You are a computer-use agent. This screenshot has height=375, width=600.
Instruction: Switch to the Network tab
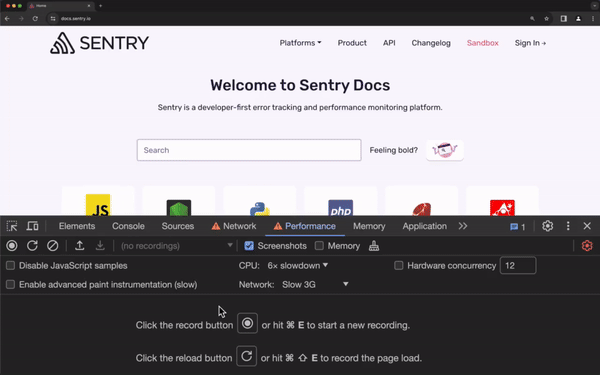pos(234,226)
